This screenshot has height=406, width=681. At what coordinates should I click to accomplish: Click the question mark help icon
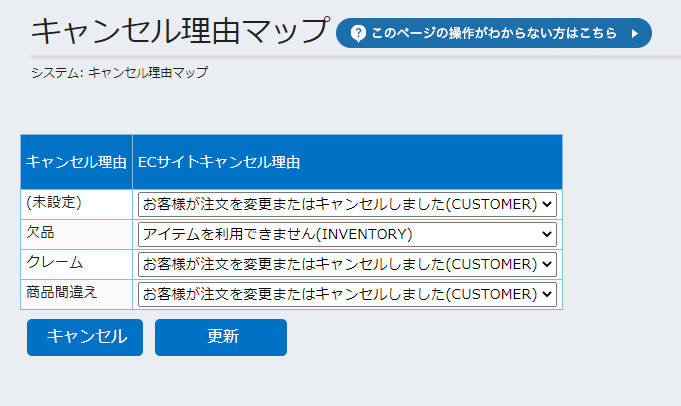358,33
